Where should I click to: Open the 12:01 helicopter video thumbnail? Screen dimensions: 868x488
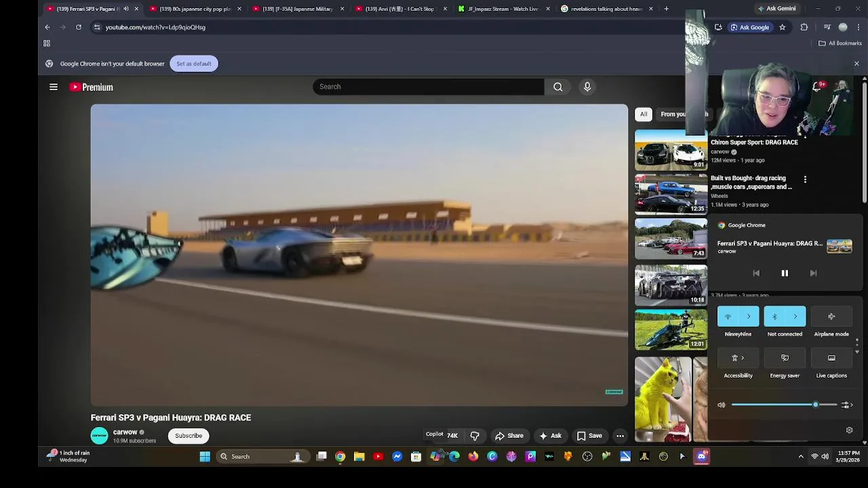(x=671, y=329)
